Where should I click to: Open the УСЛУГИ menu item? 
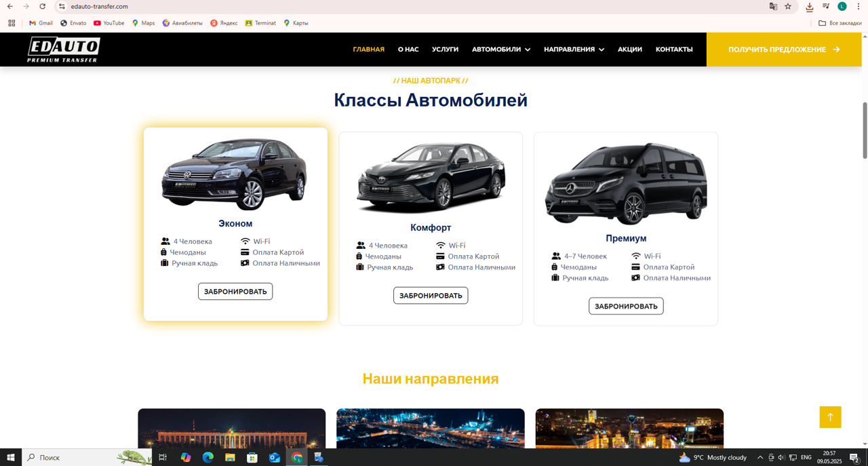(445, 50)
